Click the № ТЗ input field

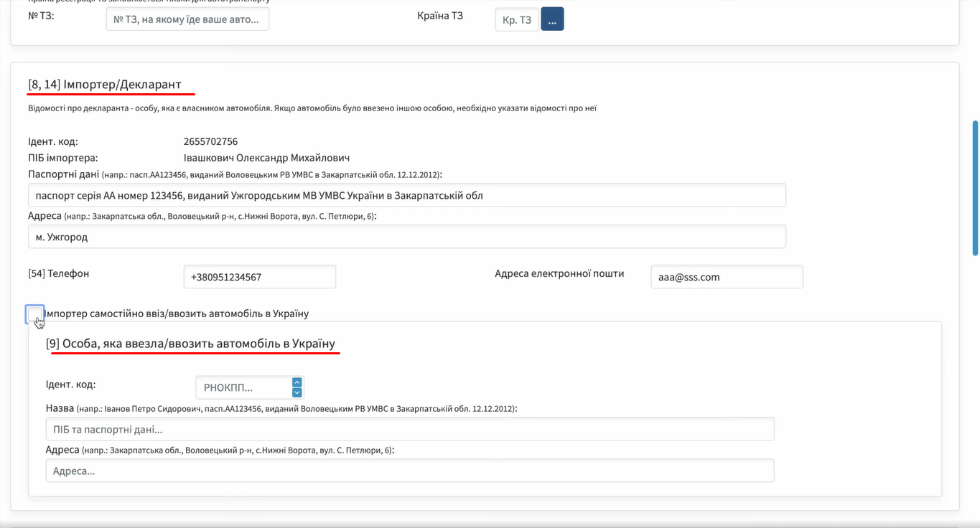pos(187,19)
